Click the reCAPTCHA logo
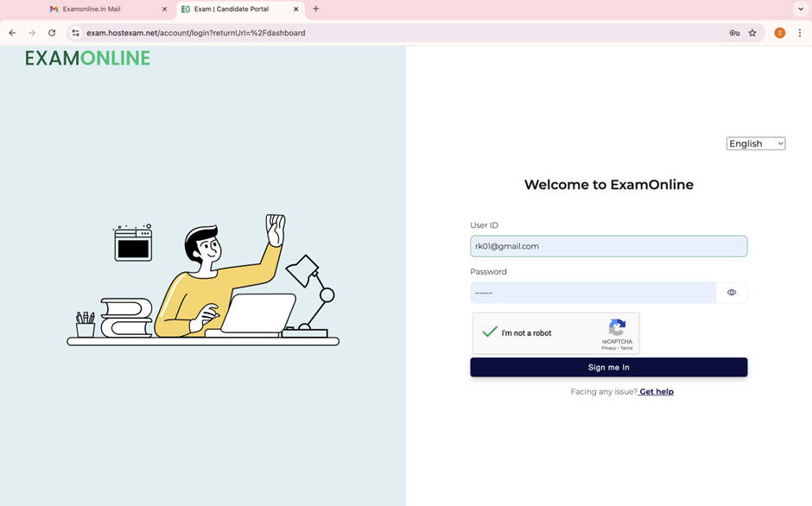Screen dimensions: 812x506 pyautogui.click(x=617, y=328)
